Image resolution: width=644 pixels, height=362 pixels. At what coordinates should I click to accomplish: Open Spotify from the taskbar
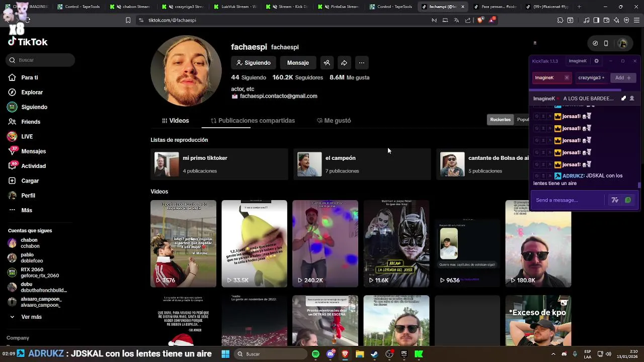tap(315, 354)
